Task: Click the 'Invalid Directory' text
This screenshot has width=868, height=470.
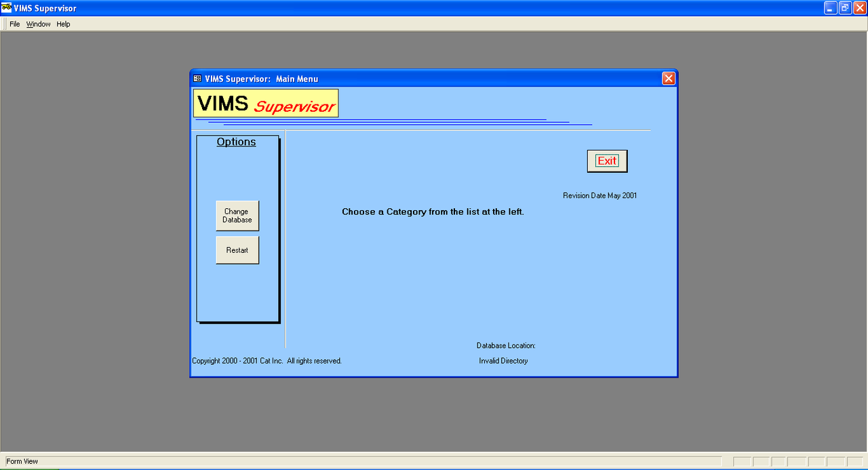Action: [503, 361]
